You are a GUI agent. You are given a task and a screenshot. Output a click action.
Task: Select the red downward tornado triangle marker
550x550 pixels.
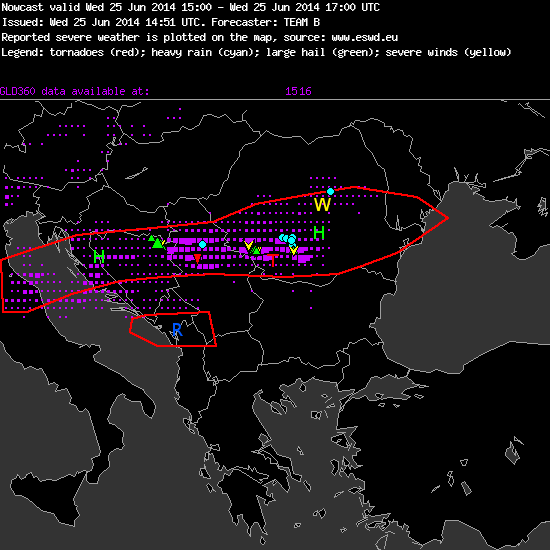tap(197, 259)
